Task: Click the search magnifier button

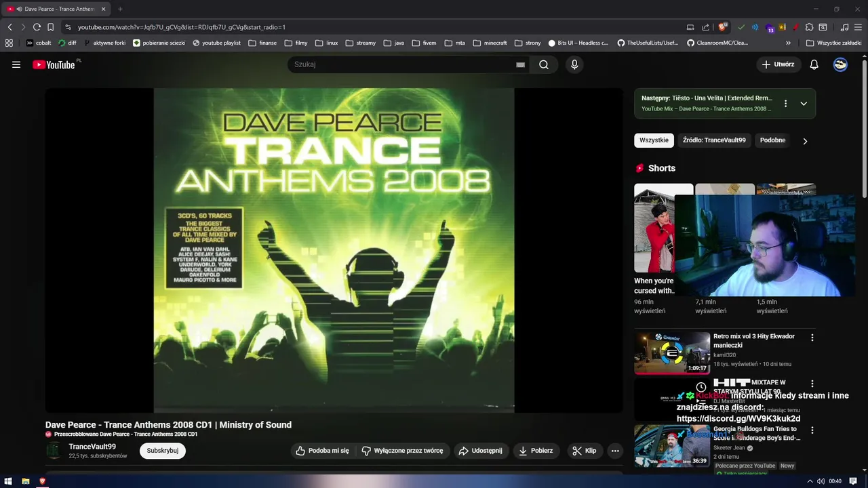Action: [544, 64]
